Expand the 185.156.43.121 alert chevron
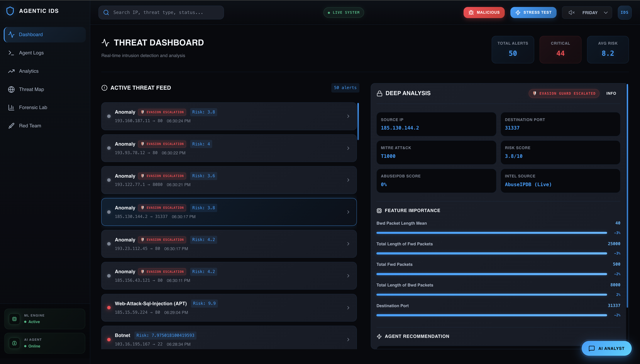The width and height of the screenshot is (640, 364). click(x=348, y=276)
